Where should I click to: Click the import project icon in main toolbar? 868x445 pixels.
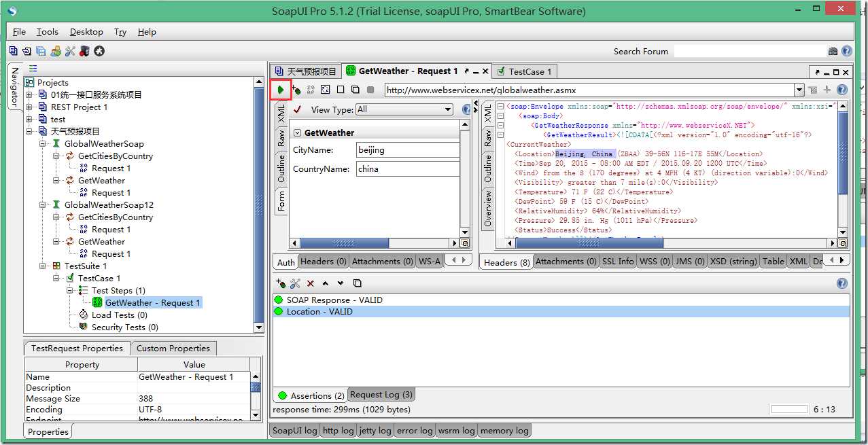(27, 51)
